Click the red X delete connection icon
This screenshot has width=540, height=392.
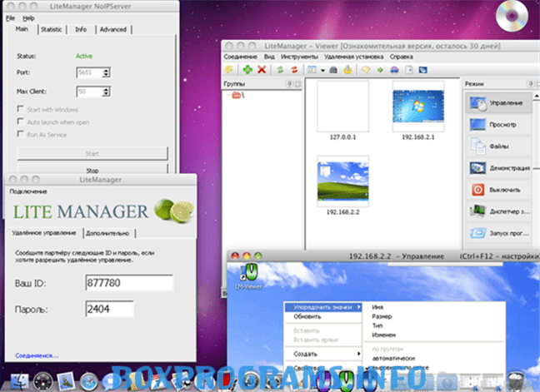[x=262, y=70]
